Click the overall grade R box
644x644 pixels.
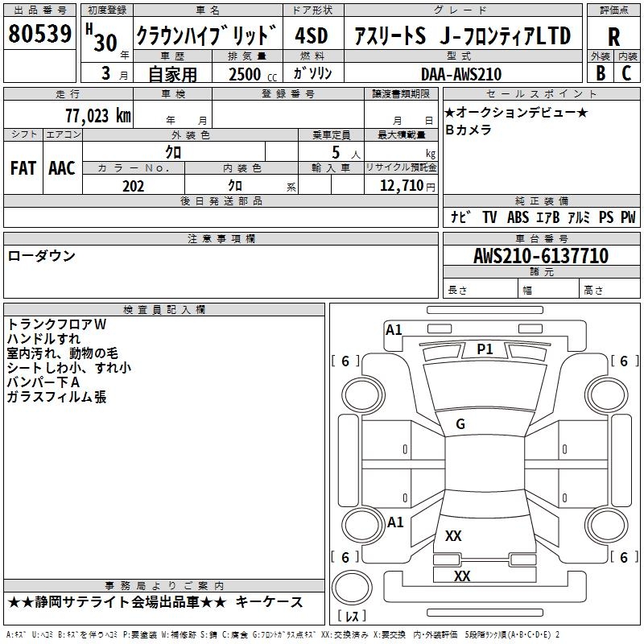(613, 35)
